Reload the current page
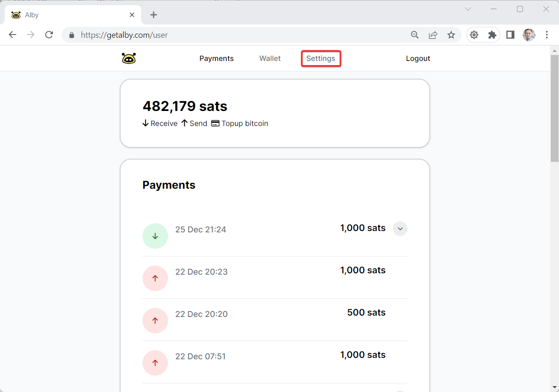559x392 pixels. coord(49,35)
